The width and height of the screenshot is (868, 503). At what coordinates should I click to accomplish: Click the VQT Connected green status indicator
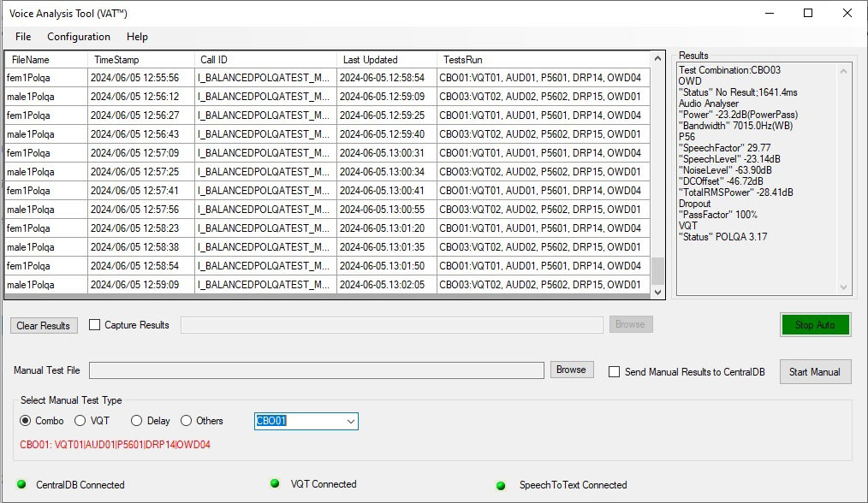point(275,483)
